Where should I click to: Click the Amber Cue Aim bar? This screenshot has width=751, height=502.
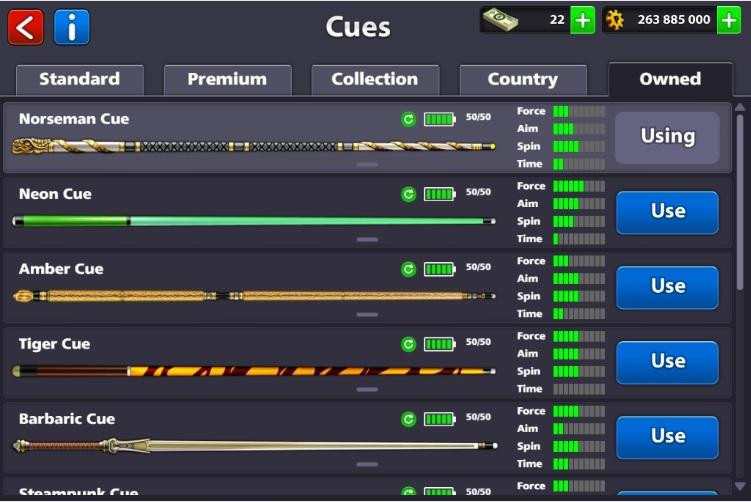point(579,279)
